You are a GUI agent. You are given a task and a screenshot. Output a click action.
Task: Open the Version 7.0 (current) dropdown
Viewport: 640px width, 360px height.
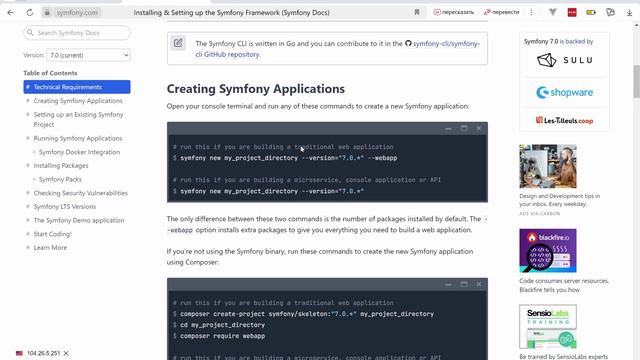click(x=89, y=55)
